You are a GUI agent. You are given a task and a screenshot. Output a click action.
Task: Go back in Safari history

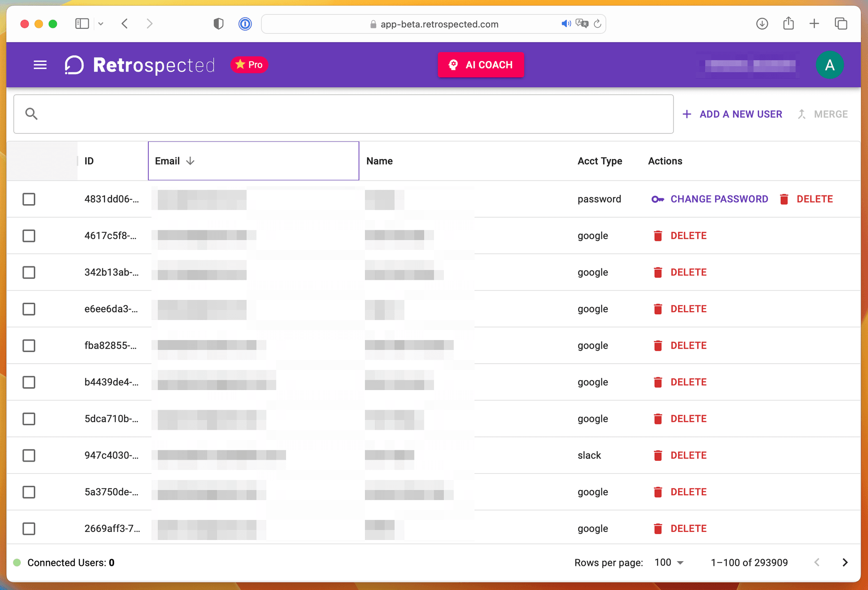[x=125, y=24]
